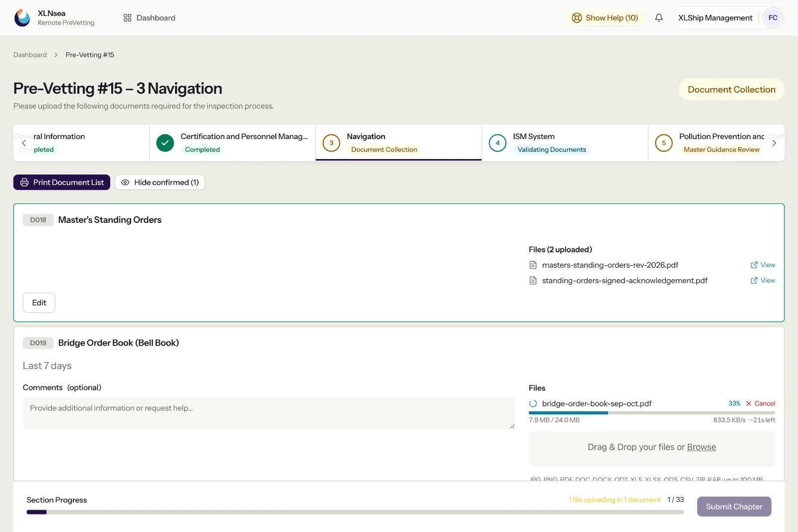Screen dimensions: 798x532
Task: Click the '1 file uploading in 1 document' text
Action: (x=614, y=500)
